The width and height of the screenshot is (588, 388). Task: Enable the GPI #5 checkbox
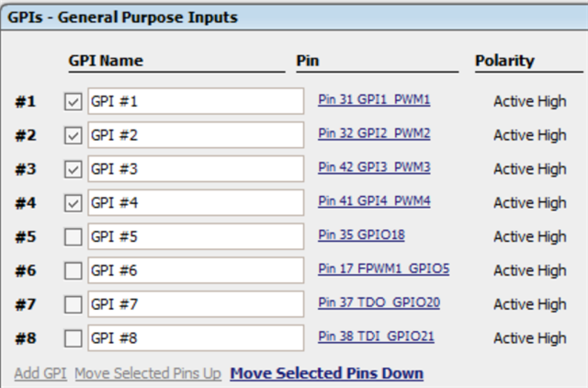point(73,237)
